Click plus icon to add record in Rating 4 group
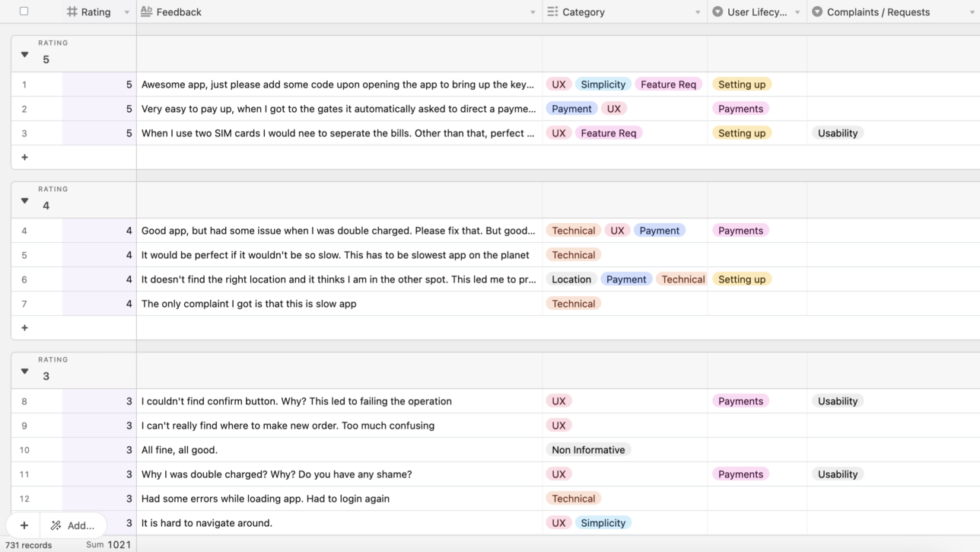Screen dimensions: 980x552 click(x=24, y=328)
